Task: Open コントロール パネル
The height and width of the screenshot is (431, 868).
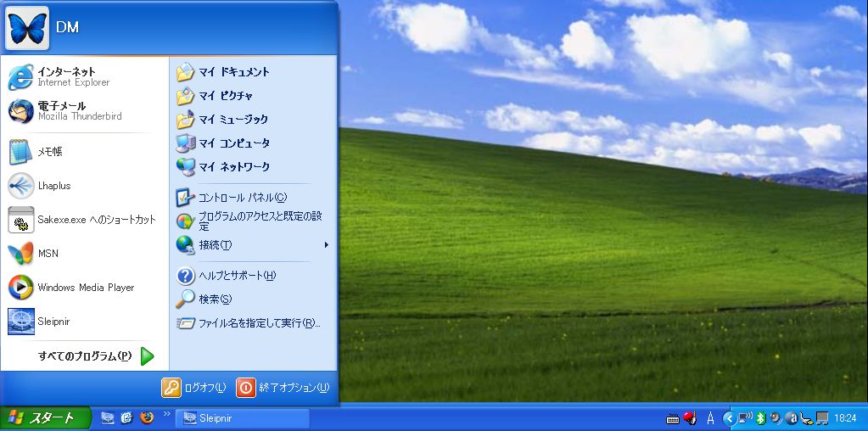Action: (x=253, y=198)
